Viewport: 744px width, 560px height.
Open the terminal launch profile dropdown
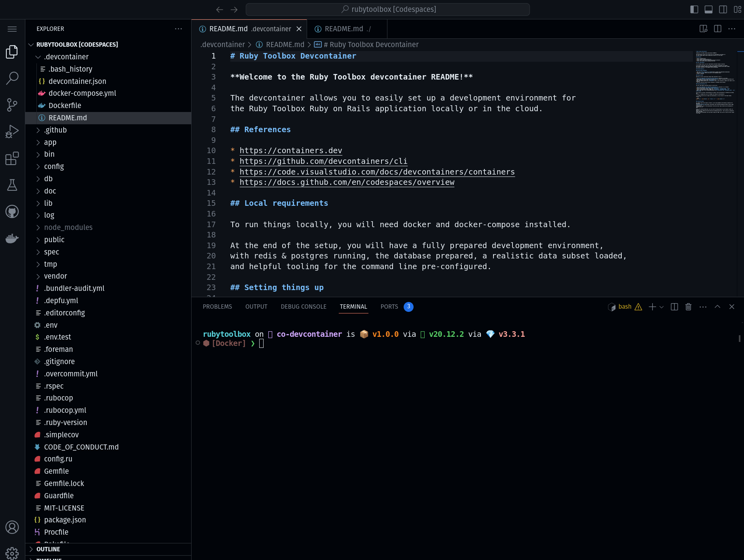coord(661,307)
